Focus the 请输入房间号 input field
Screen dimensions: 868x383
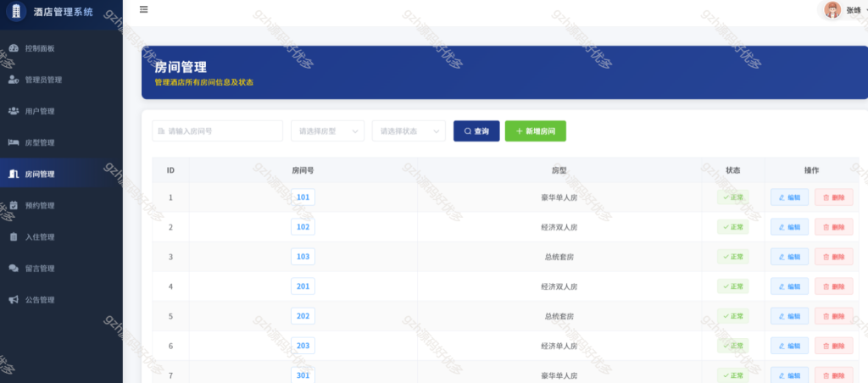tap(218, 131)
